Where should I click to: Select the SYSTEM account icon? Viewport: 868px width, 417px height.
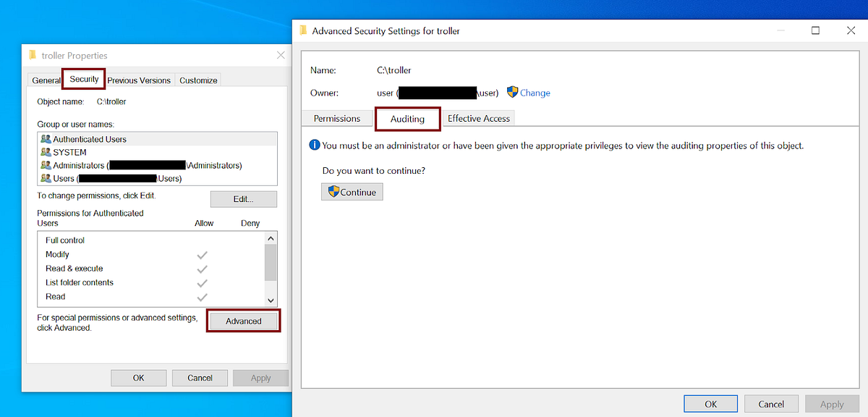pyautogui.click(x=45, y=152)
